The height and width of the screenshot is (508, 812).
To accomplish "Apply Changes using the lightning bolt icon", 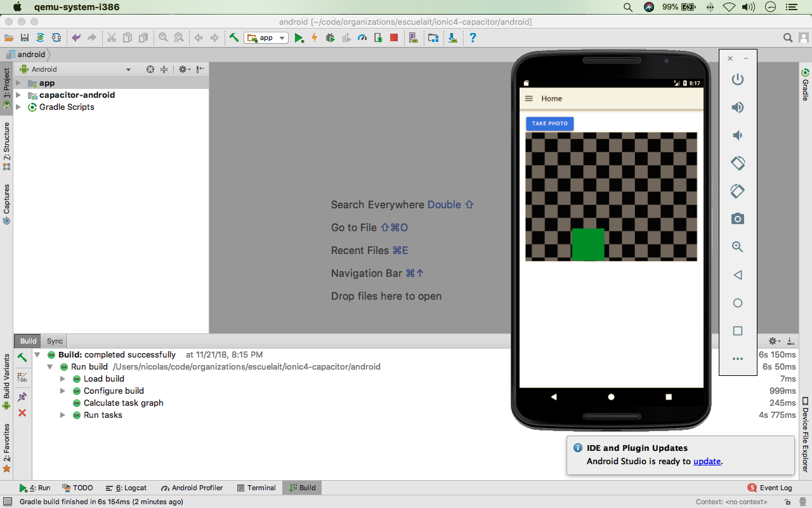I will 315,37.
